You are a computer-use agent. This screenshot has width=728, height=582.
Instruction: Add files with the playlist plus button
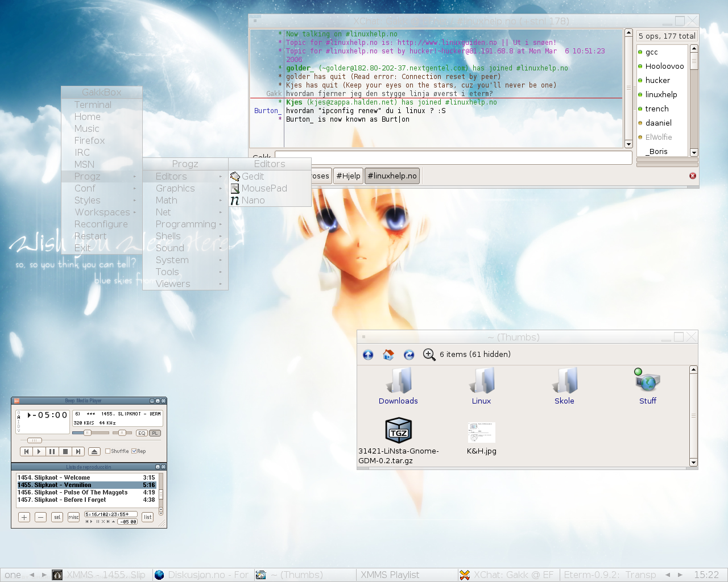24,517
